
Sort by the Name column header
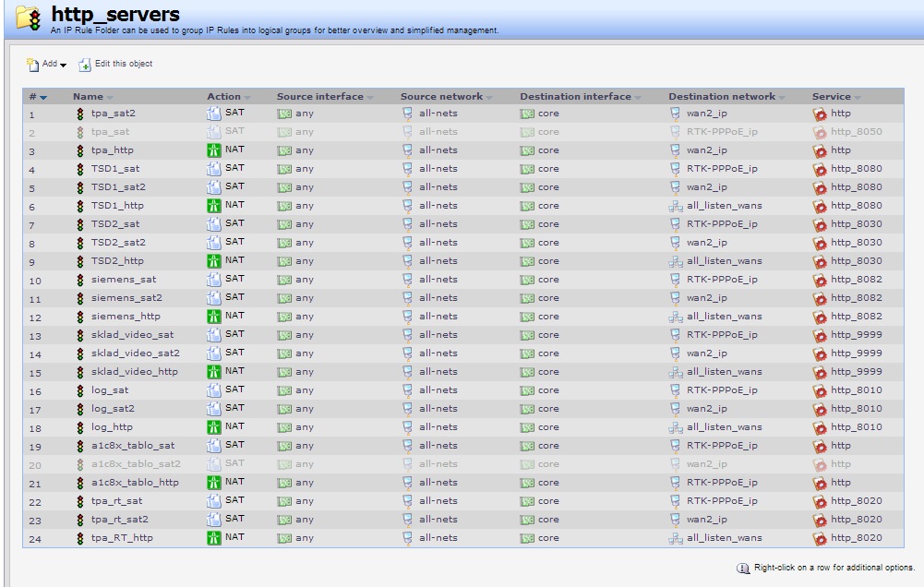89,96
